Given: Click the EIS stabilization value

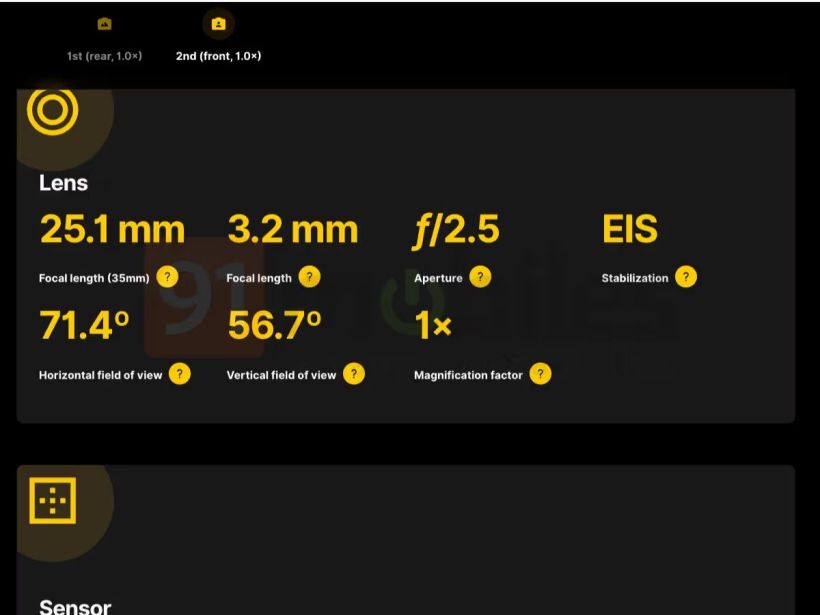Looking at the screenshot, I should [x=630, y=230].
